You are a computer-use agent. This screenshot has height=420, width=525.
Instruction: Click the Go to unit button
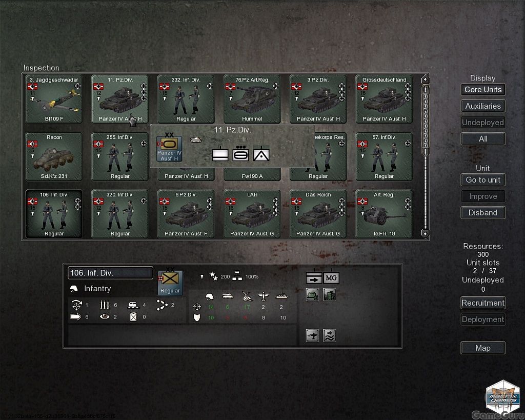pyautogui.click(x=483, y=180)
